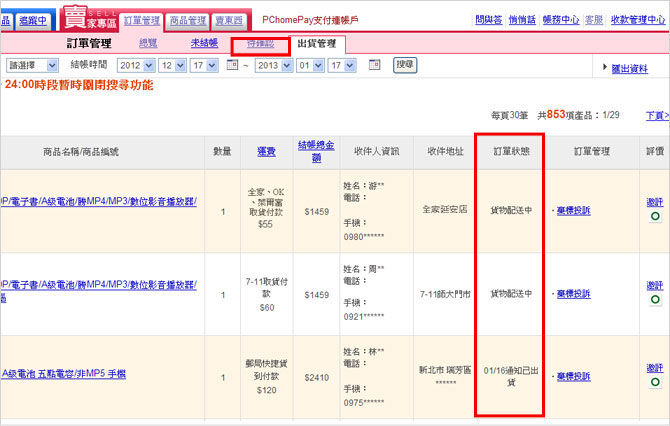Expand the 請選擇 filter dropdown
This screenshot has height=426, width=670.
pyautogui.click(x=31, y=65)
